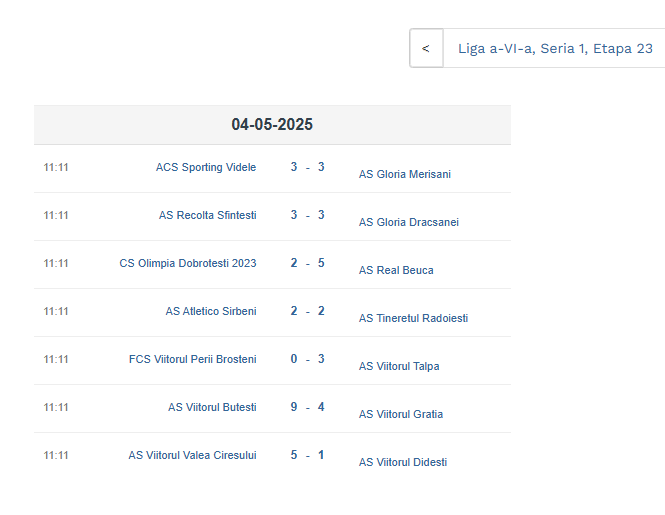Select the AS Gloria Dracsanei team
The width and height of the screenshot is (665, 515).
(x=409, y=222)
